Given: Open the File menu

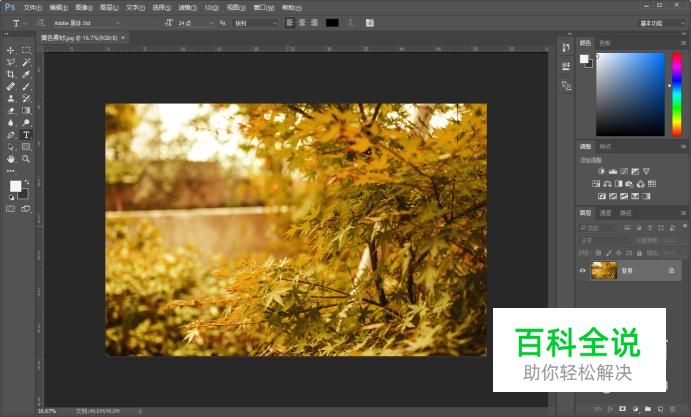Looking at the screenshot, I should coord(33,7).
